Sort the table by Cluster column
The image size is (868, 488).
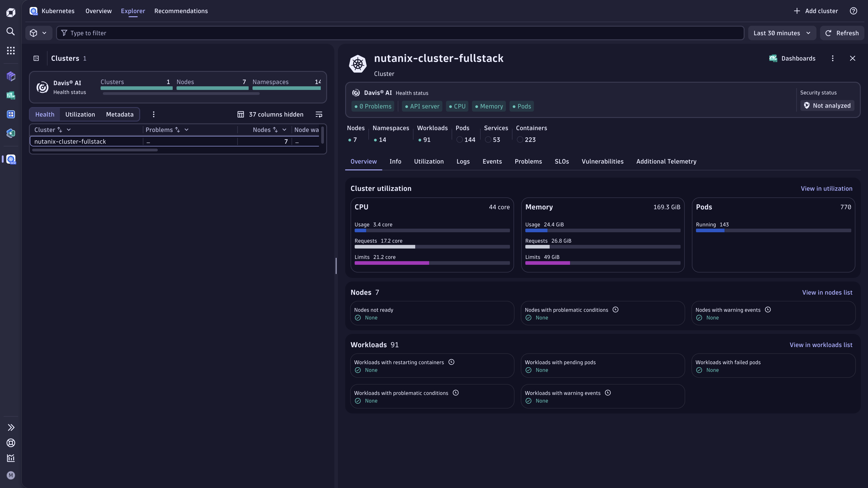point(60,130)
